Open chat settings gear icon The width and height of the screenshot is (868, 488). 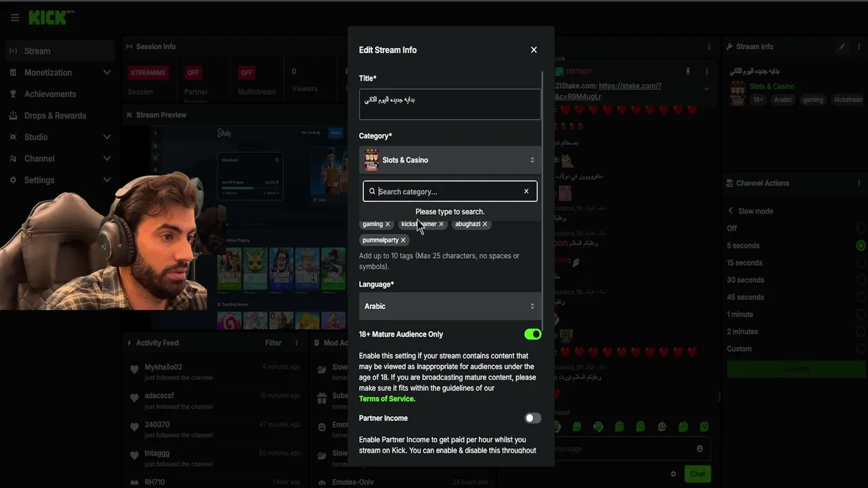click(x=673, y=474)
